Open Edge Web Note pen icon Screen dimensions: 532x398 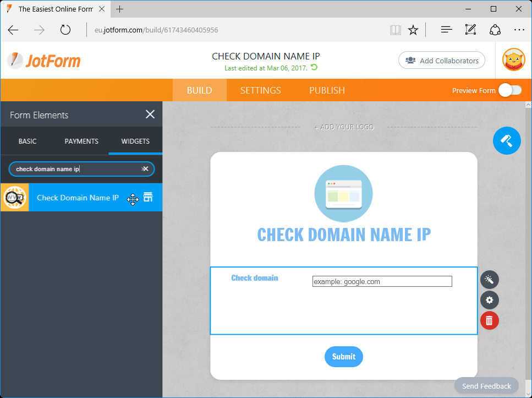pos(470,30)
